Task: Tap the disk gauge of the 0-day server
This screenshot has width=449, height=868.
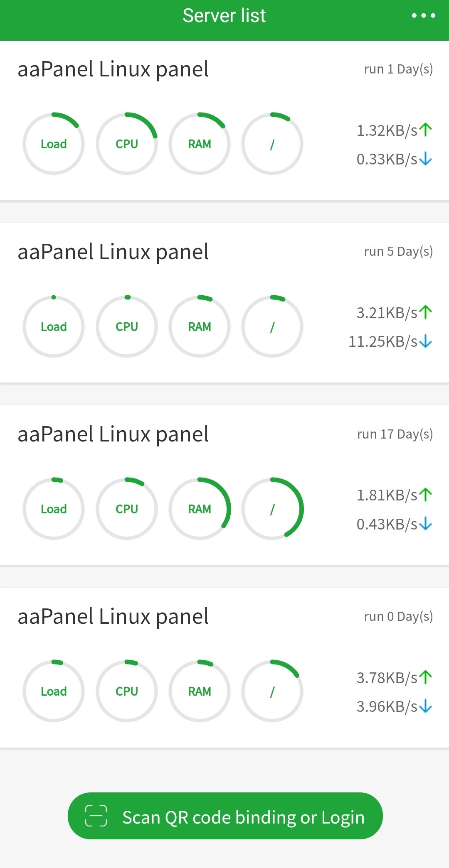Action: [x=272, y=691]
